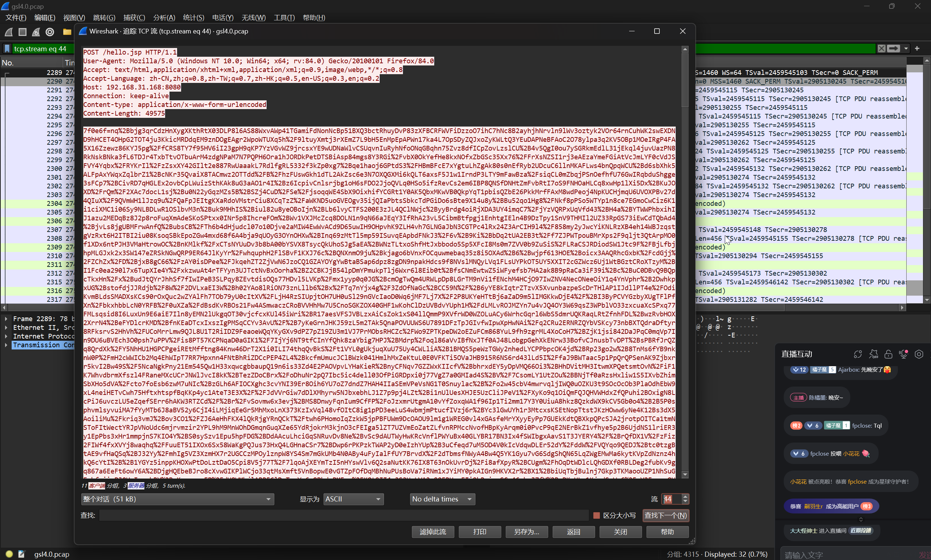
Task: Click the 查找 search text field
Action: point(344,516)
